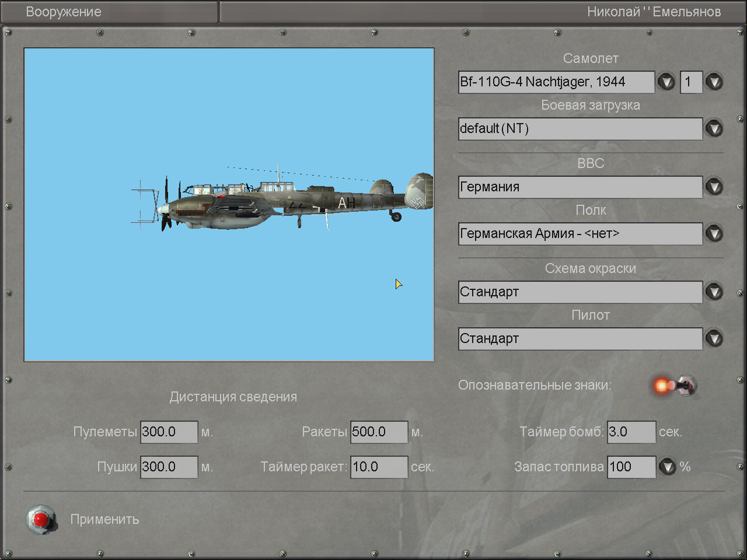Image resolution: width=747 pixels, height=560 pixels.
Task: Click the Пулеметы convergence distance field
Action: tap(169, 432)
